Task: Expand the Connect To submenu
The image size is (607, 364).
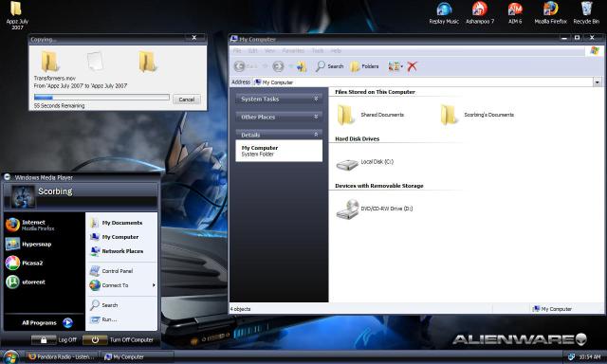Action: pyautogui.click(x=121, y=285)
